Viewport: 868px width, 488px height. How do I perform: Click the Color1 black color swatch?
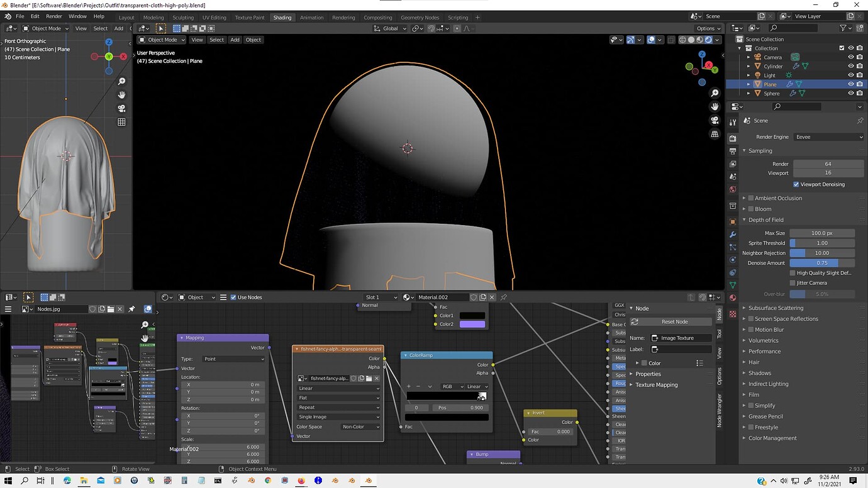click(x=472, y=316)
